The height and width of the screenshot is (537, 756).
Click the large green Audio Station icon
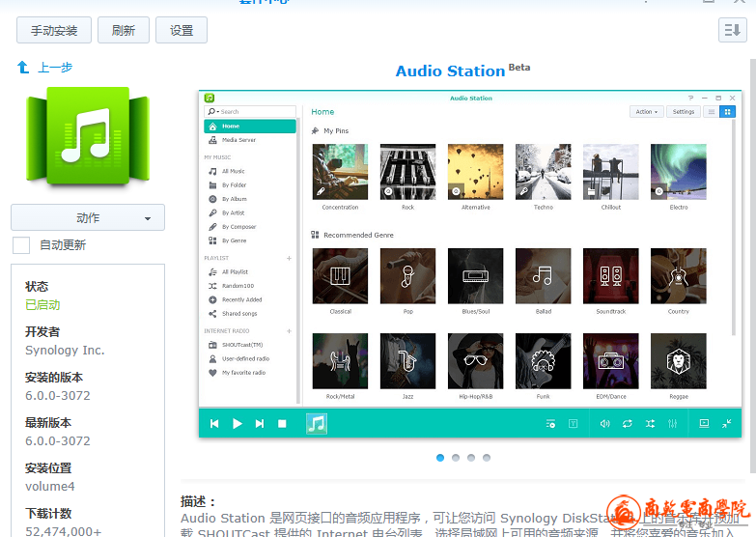[x=87, y=136]
